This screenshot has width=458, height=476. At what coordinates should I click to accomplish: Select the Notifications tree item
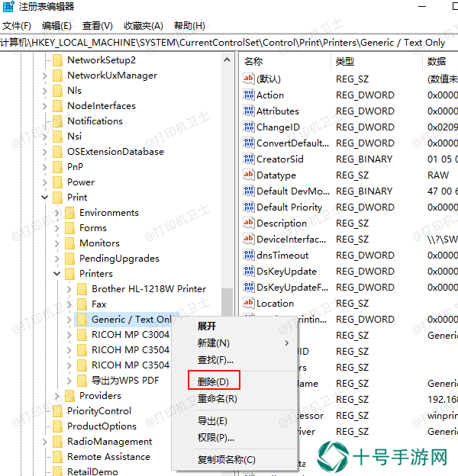(x=95, y=121)
